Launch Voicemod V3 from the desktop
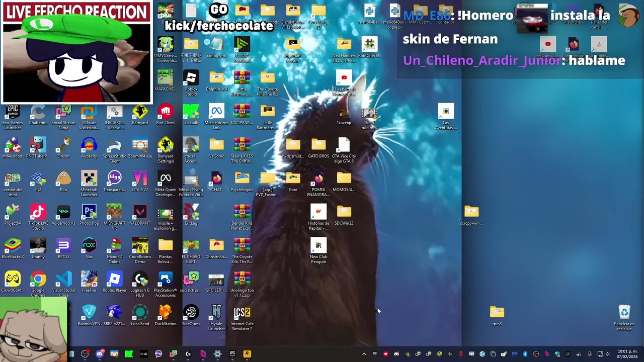The height and width of the screenshot is (362, 644). [63, 216]
